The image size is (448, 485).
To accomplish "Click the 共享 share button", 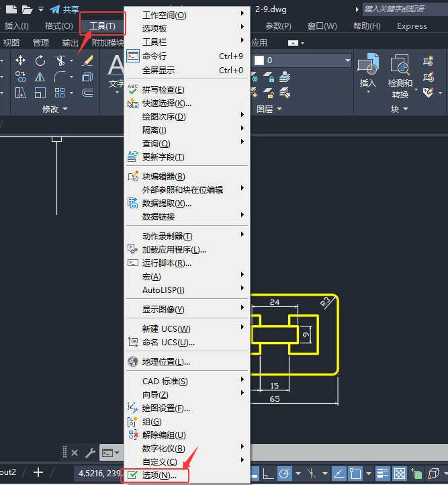I will click(x=65, y=9).
